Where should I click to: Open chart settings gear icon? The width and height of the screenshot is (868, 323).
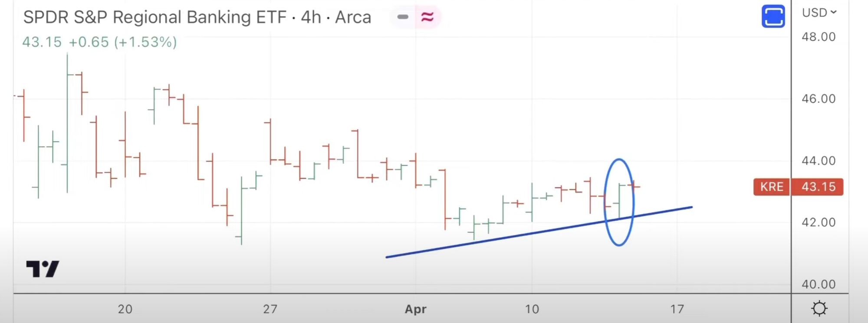819,308
